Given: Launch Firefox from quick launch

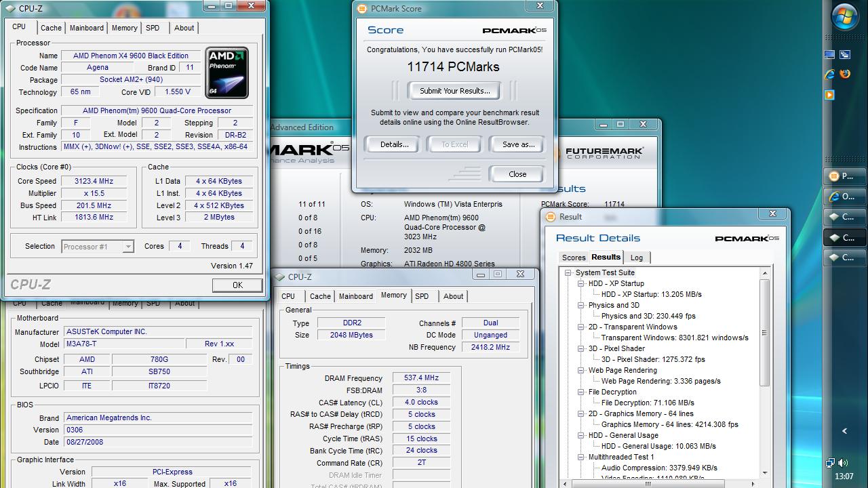Looking at the screenshot, I should pyautogui.click(x=845, y=75).
